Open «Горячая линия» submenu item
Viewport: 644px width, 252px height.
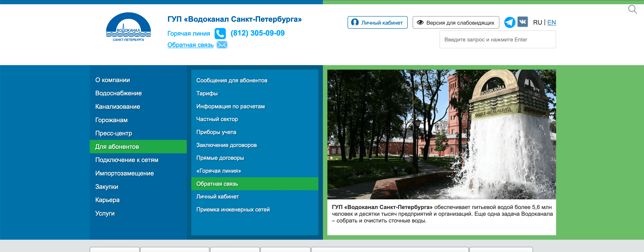218,171
